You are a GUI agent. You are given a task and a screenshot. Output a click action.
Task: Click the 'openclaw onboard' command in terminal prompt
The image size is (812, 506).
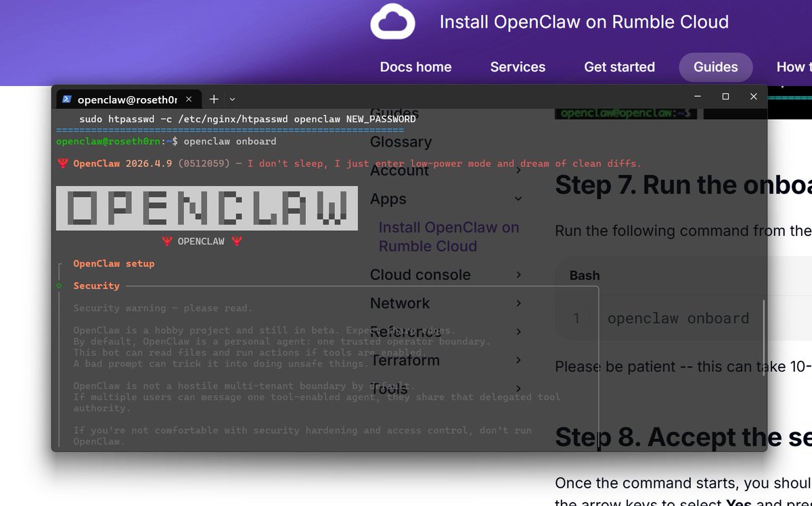pyautogui.click(x=229, y=141)
